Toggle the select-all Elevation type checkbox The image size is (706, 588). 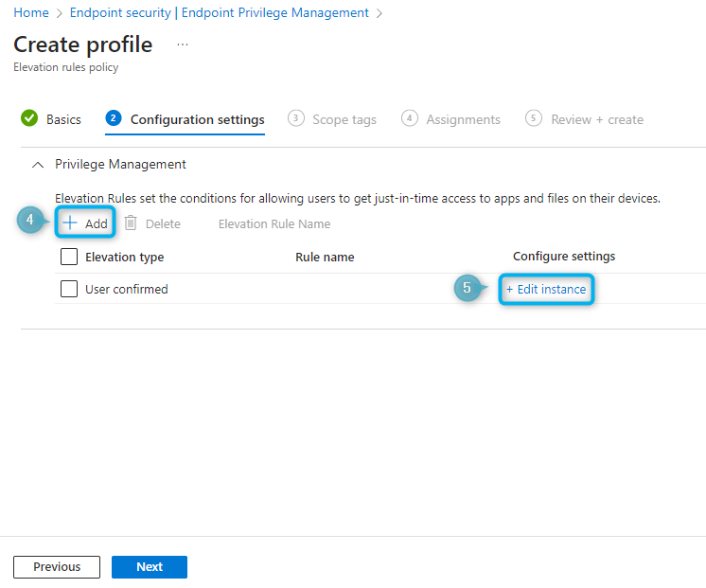coord(69,257)
